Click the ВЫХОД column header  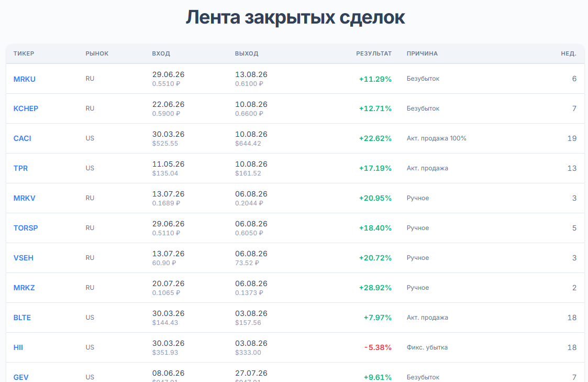click(247, 53)
